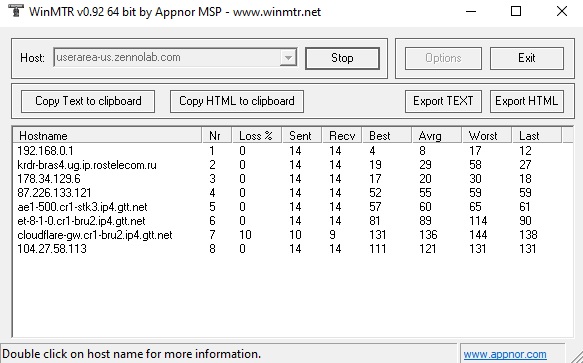Click the Avrg column header
583x363 pixels.
[x=437, y=136]
